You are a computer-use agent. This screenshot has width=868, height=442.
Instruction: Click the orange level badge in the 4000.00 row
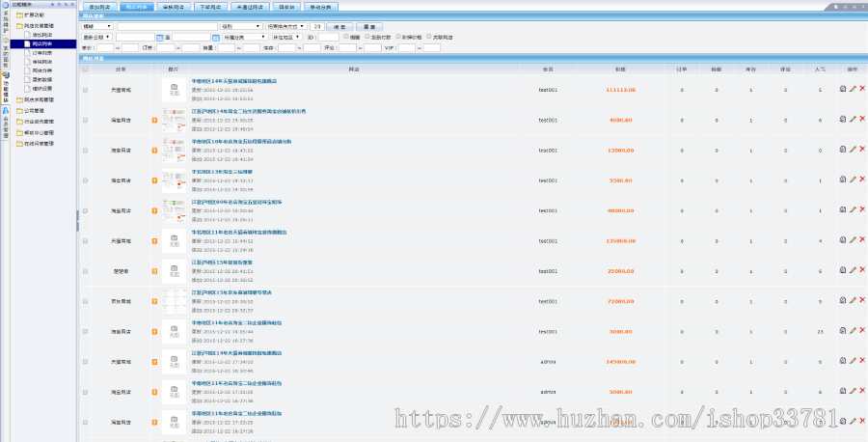(154, 121)
